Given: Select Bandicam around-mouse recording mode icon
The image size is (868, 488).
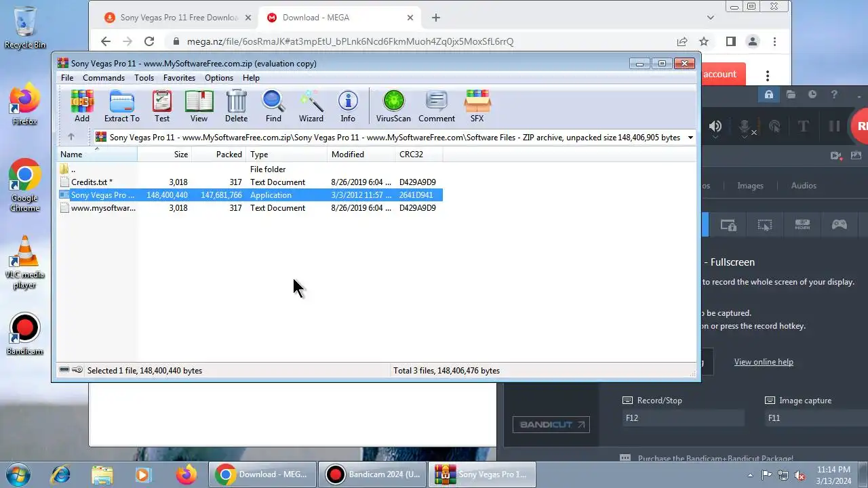Looking at the screenshot, I should pyautogui.click(x=765, y=225).
